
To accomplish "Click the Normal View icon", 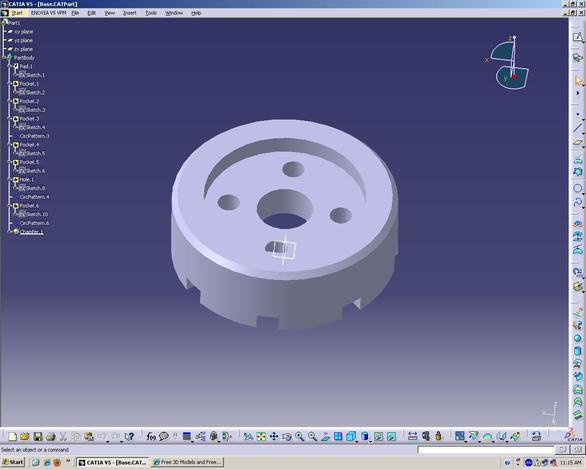I will pos(325,436).
